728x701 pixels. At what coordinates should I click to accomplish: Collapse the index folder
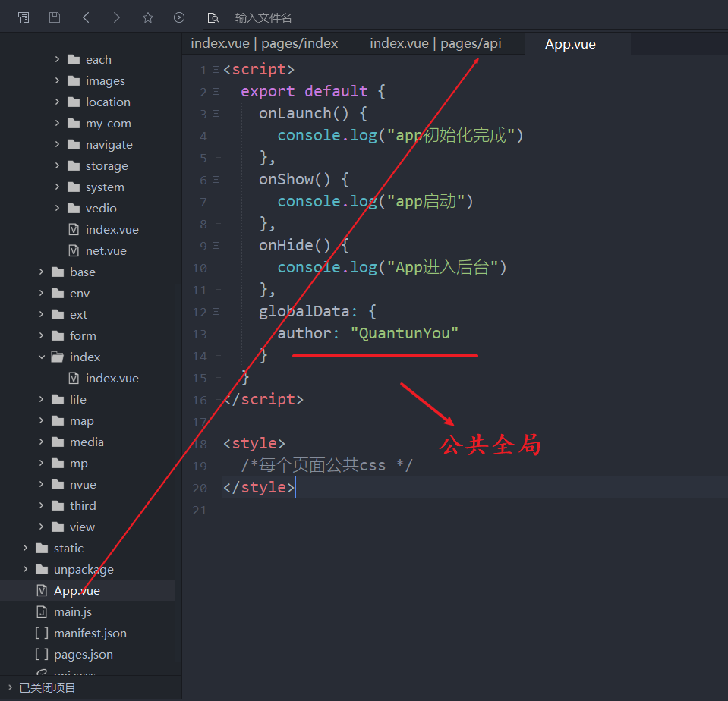[41, 357]
